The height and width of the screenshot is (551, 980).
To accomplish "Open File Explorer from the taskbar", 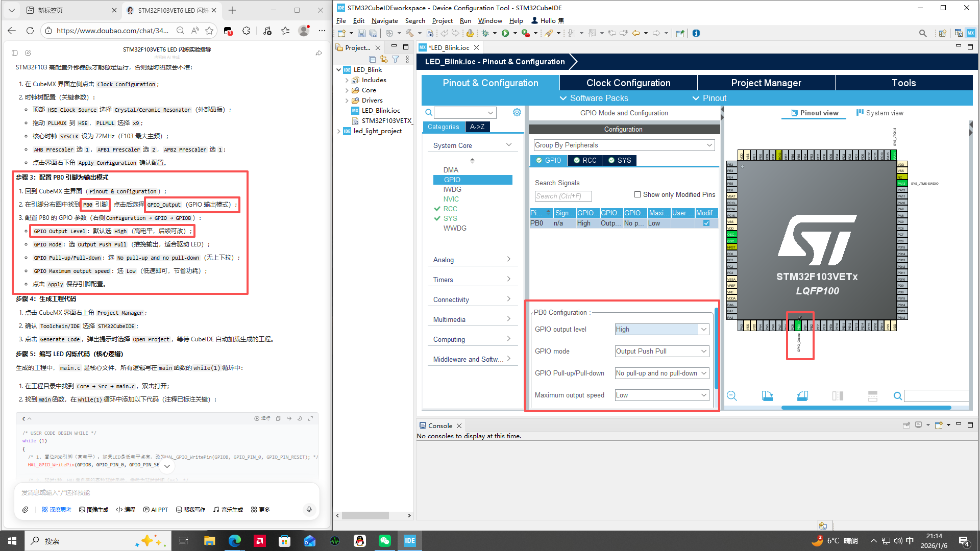I will 210,541.
